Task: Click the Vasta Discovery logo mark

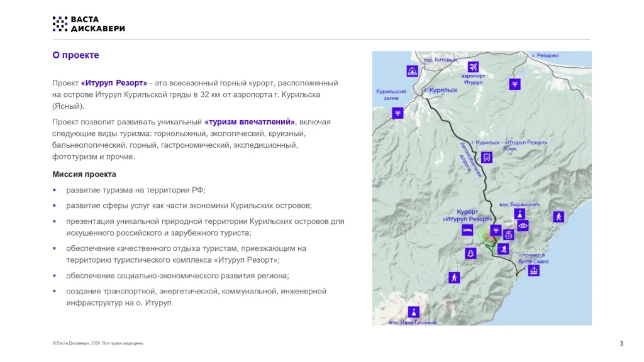Action: pos(60,24)
